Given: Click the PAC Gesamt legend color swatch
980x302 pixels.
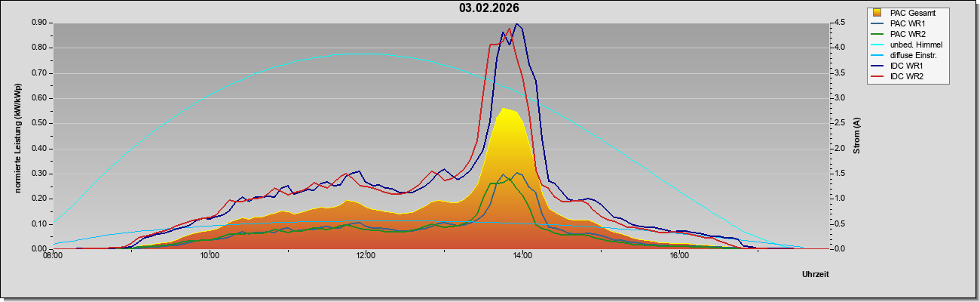Looking at the screenshot, I should tap(877, 13).
